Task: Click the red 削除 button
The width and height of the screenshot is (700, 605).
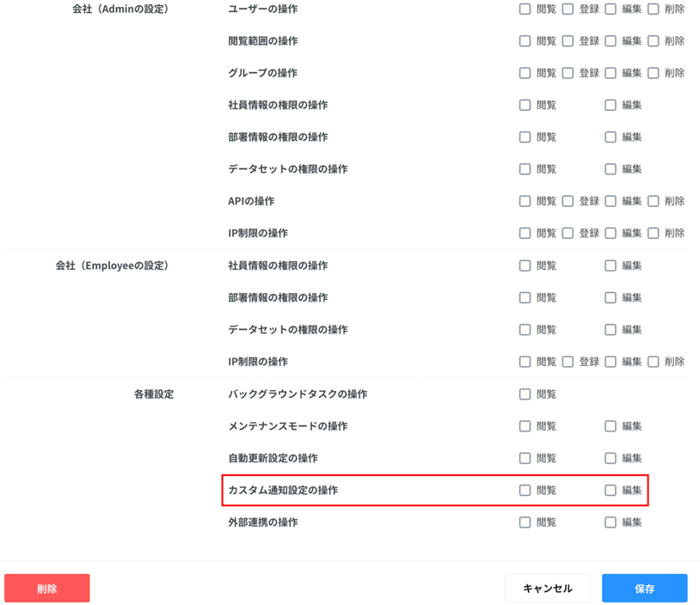Action: coord(47,589)
